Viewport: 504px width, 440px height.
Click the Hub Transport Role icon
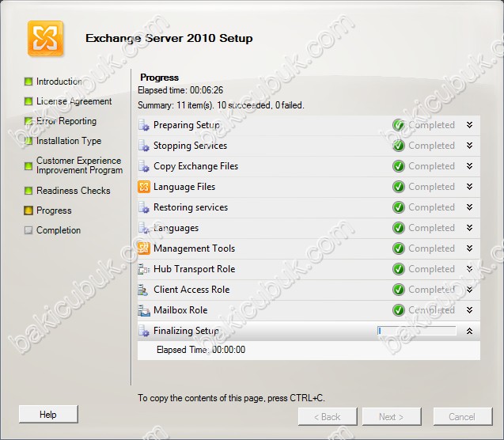click(x=144, y=269)
